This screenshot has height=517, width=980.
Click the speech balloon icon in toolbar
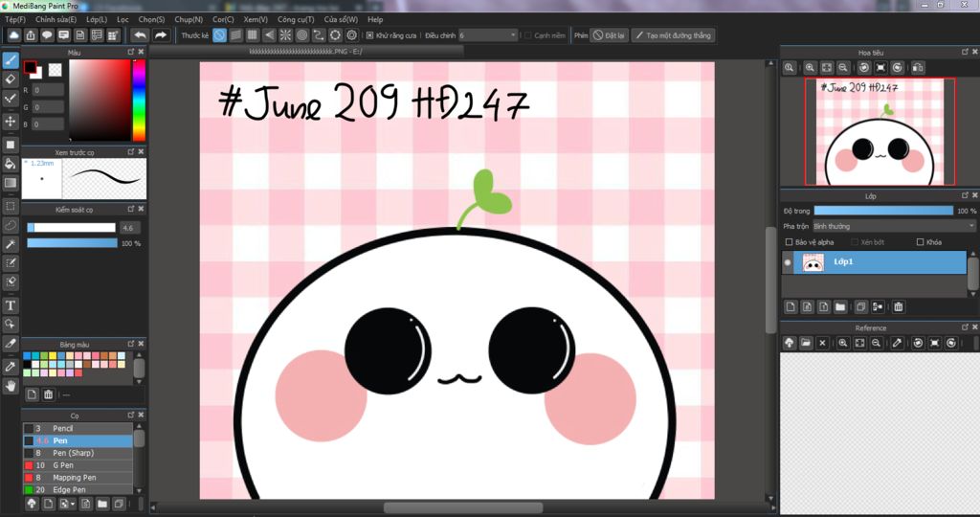[x=47, y=35]
